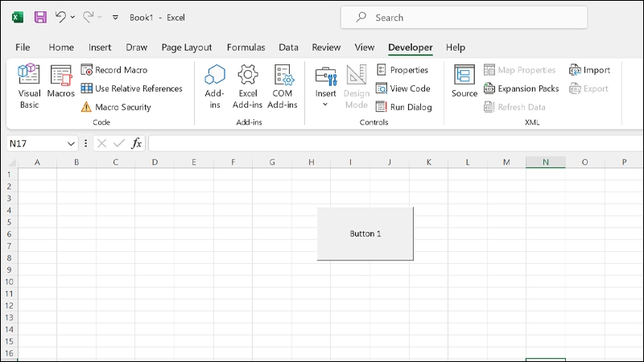Click View Code in Controls group
Viewport: 644px width, 362px height.
[403, 88]
